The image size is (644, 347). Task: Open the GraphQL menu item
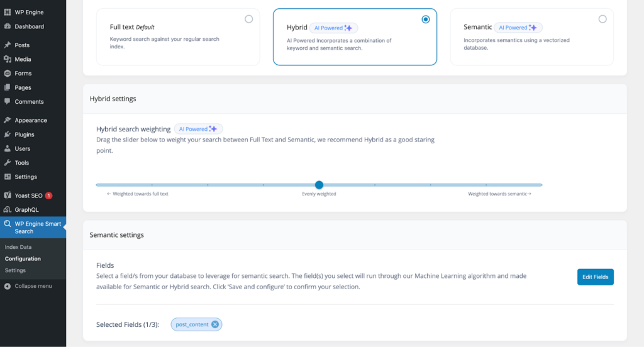(x=27, y=209)
